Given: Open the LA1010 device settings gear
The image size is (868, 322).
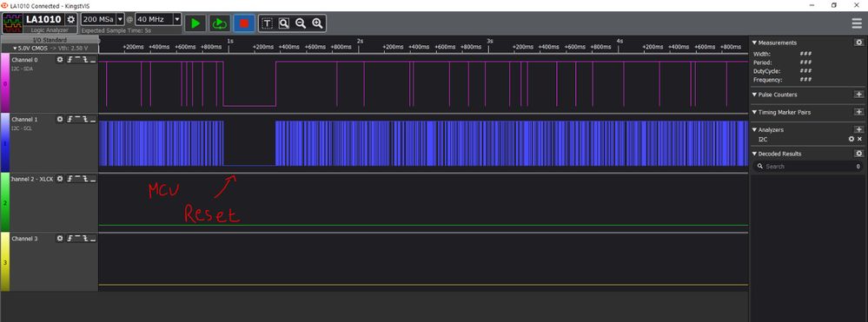Looking at the screenshot, I should click(x=71, y=19).
